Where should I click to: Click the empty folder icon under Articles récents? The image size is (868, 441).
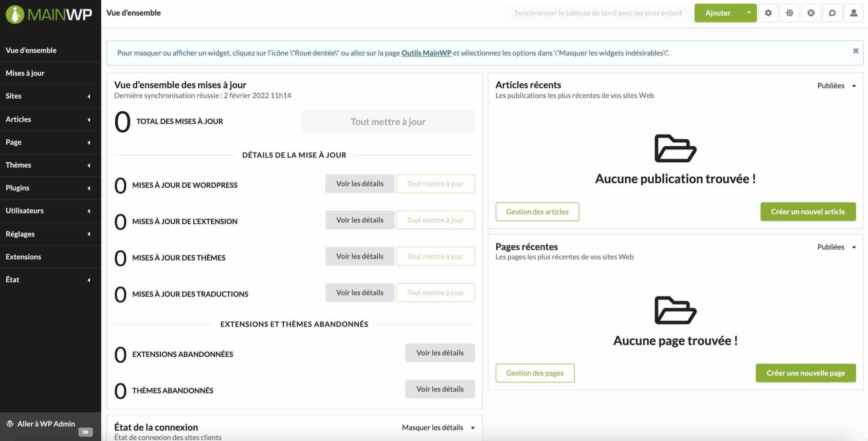point(675,149)
